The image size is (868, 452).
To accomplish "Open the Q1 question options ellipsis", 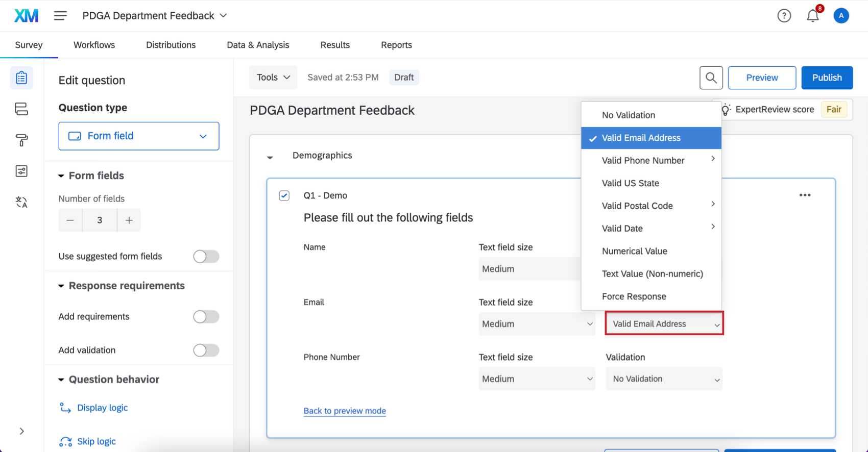I will pos(805,195).
